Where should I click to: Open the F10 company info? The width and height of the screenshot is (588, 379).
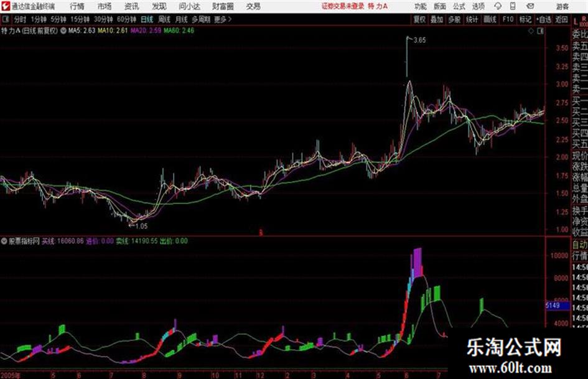click(x=508, y=19)
